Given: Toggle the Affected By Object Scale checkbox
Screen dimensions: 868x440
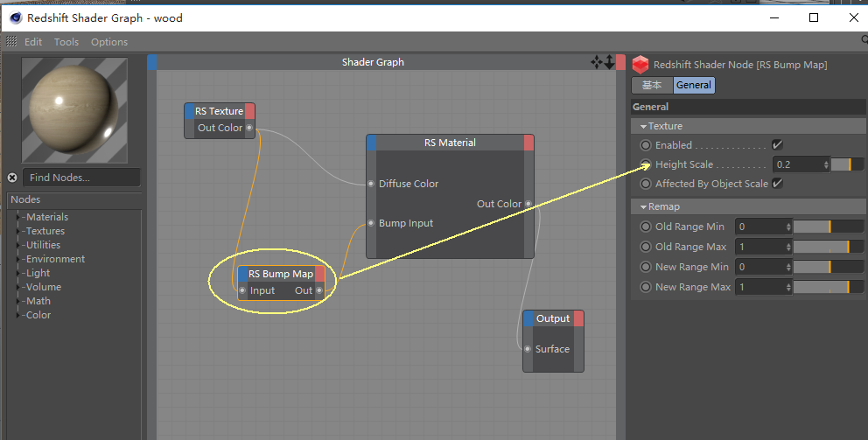Looking at the screenshot, I should coord(777,183).
